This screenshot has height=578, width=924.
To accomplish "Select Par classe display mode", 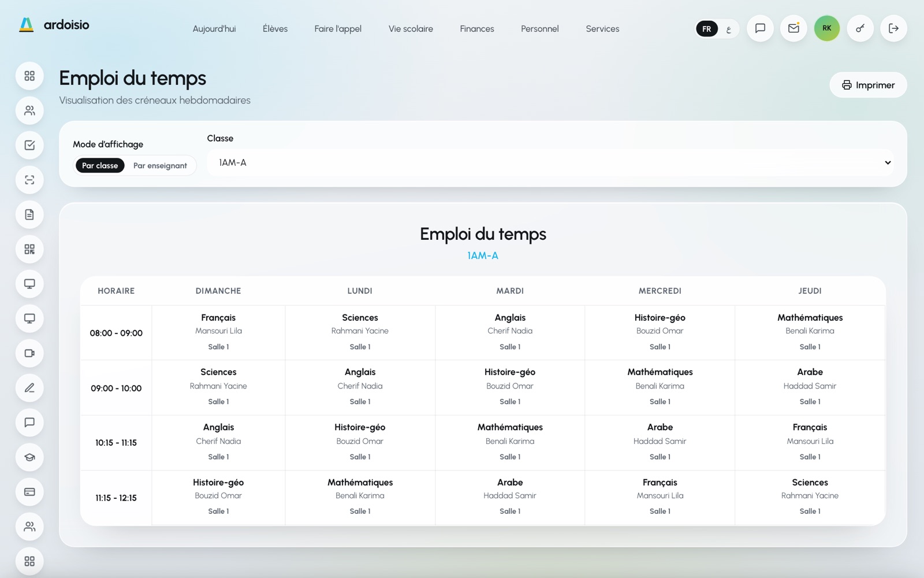I will pyautogui.click(x=100, y=165).
